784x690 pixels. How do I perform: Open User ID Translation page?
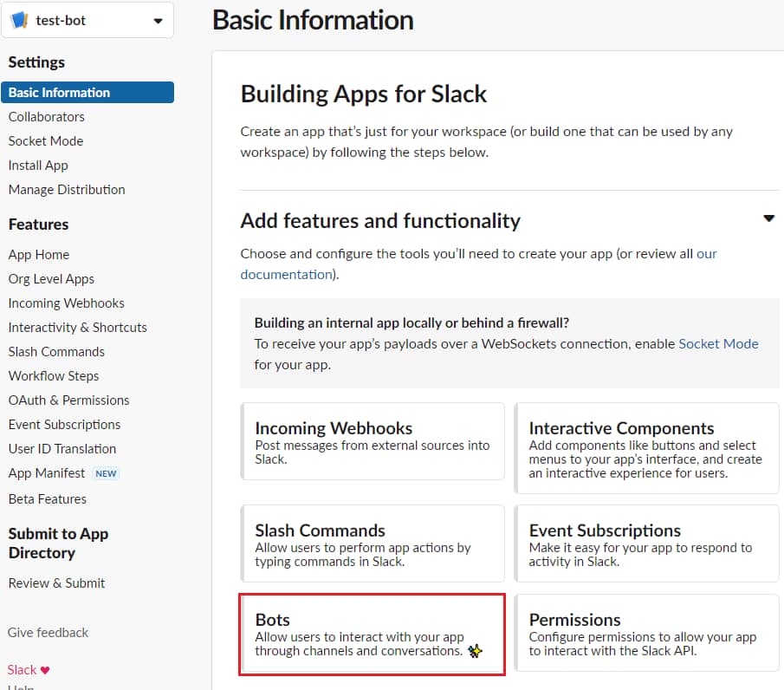click(62, 449)
